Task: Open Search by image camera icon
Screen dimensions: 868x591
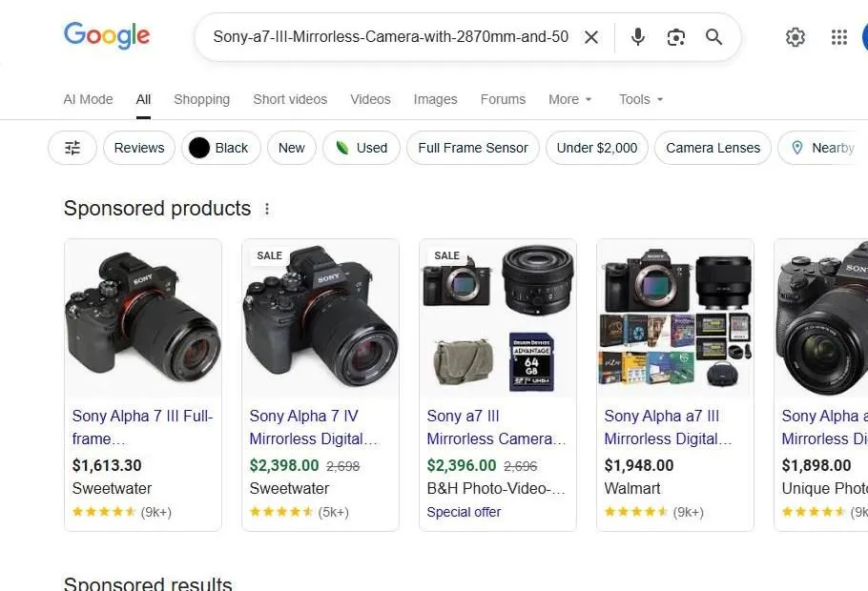Action: 676,37
